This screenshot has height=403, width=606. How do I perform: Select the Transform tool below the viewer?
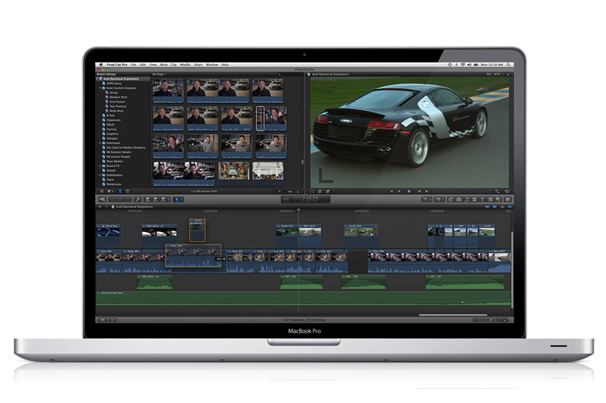coord(312,191)
